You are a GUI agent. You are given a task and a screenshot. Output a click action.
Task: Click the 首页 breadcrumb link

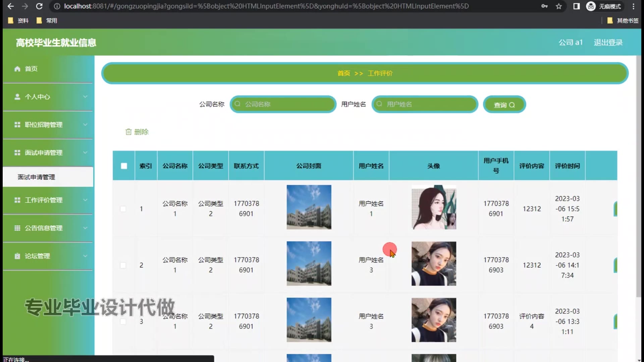343,73
